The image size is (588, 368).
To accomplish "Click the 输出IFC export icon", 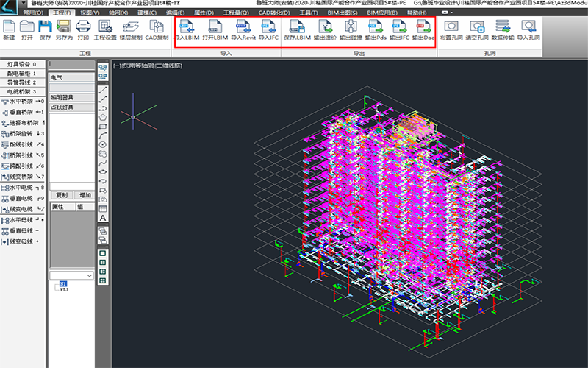I will point(399,30).
